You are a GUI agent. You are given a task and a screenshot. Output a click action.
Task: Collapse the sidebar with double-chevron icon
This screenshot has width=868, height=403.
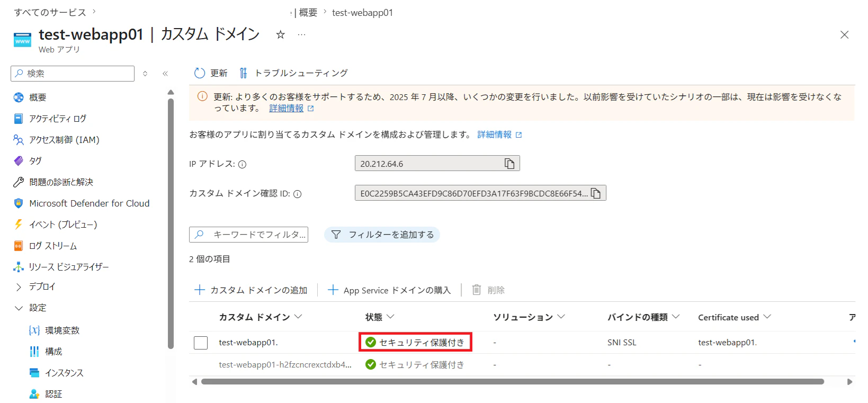pos(165,74)
